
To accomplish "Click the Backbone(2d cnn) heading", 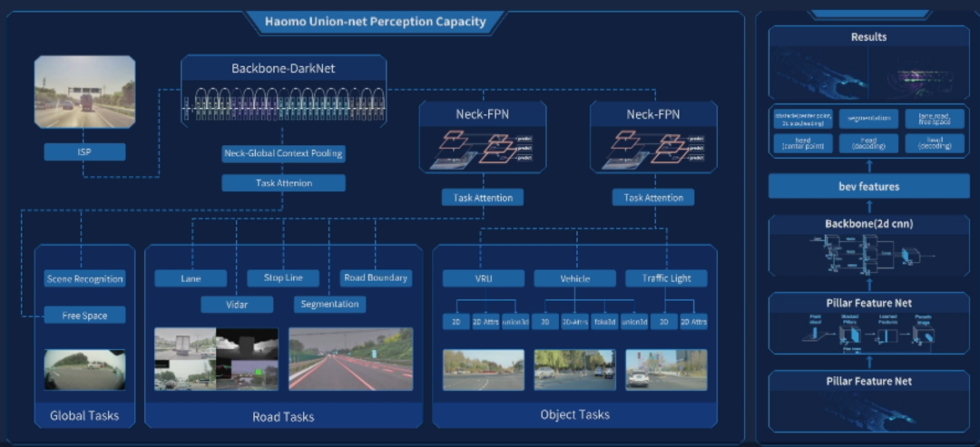I will tap(868, 223).
